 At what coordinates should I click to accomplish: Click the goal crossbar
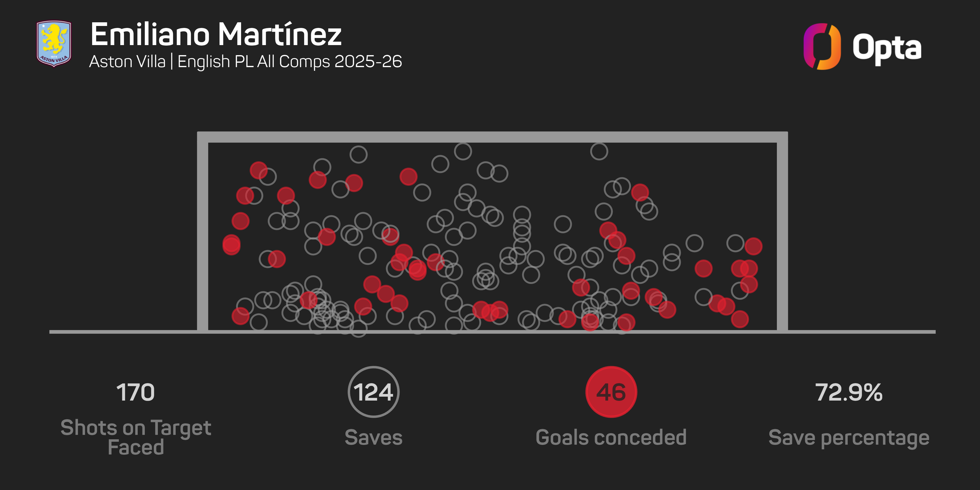pos(492,137)
